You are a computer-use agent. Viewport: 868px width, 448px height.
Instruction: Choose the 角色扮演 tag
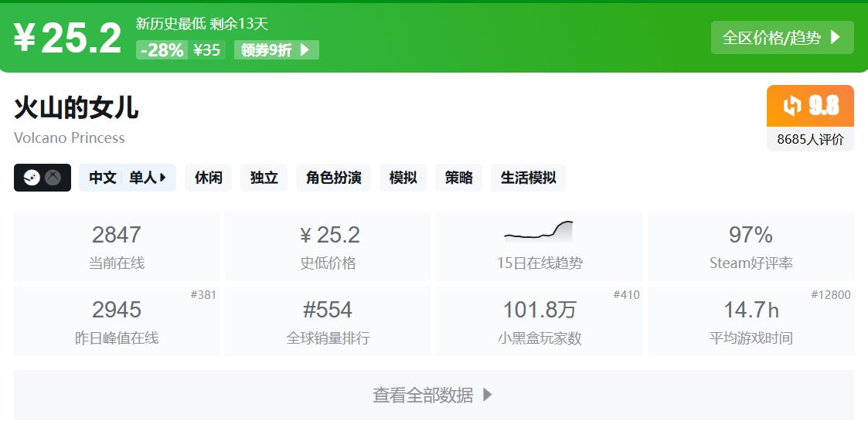click(333, 178)
